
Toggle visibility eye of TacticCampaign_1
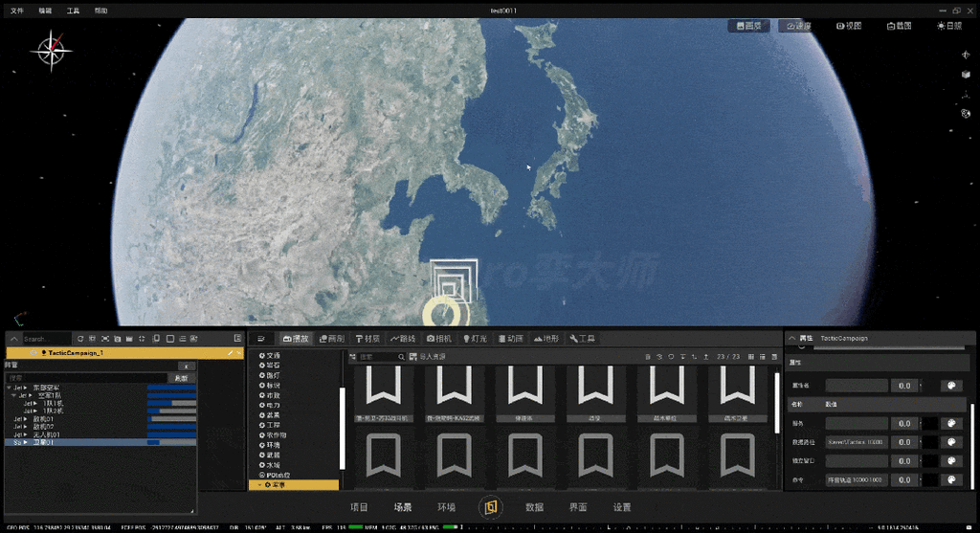pyautogui.click(x=33, y=353)
